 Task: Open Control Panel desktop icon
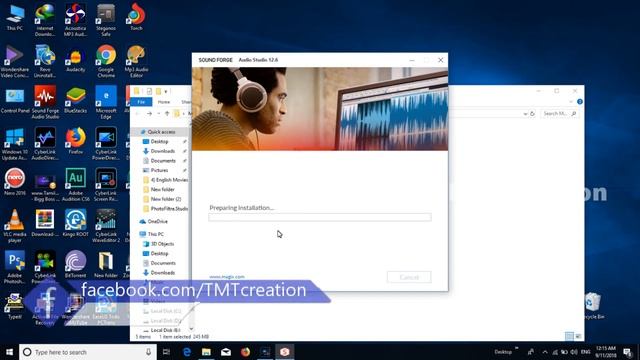click(x=15, y=101)
